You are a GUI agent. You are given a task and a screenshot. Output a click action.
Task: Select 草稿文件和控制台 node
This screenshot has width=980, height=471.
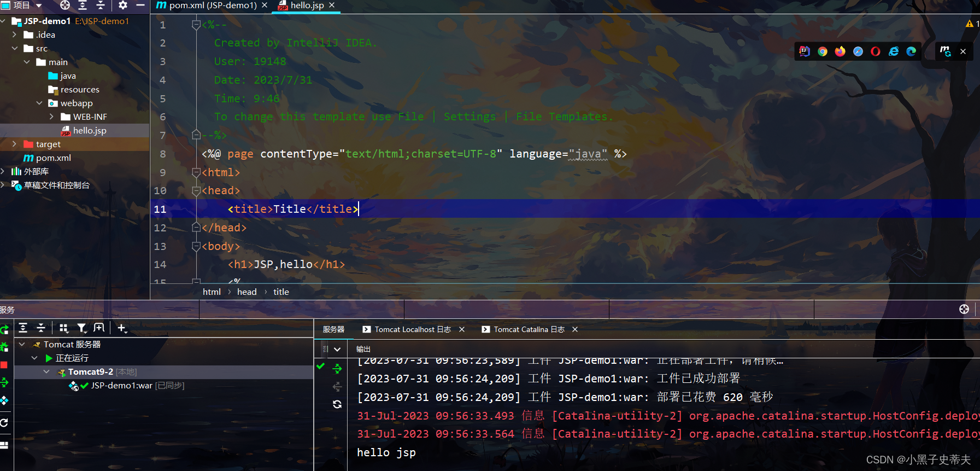50,185
